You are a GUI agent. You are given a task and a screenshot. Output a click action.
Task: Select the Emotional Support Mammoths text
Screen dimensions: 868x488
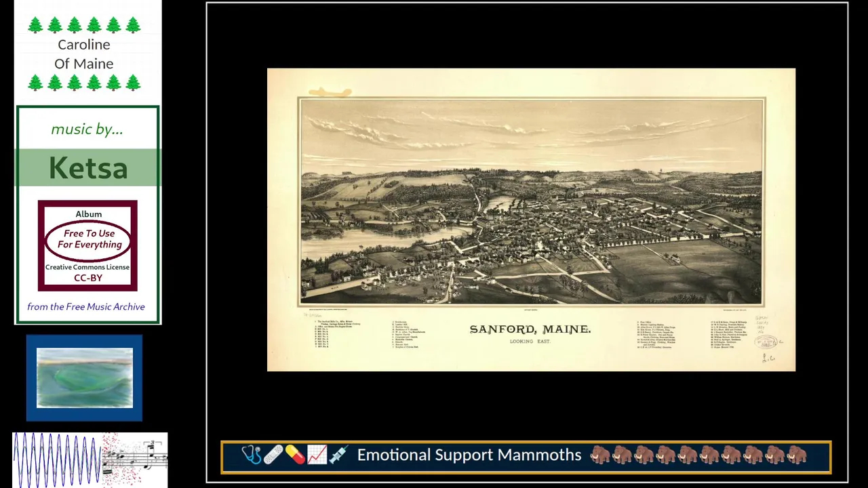click(x=469, y=455)
